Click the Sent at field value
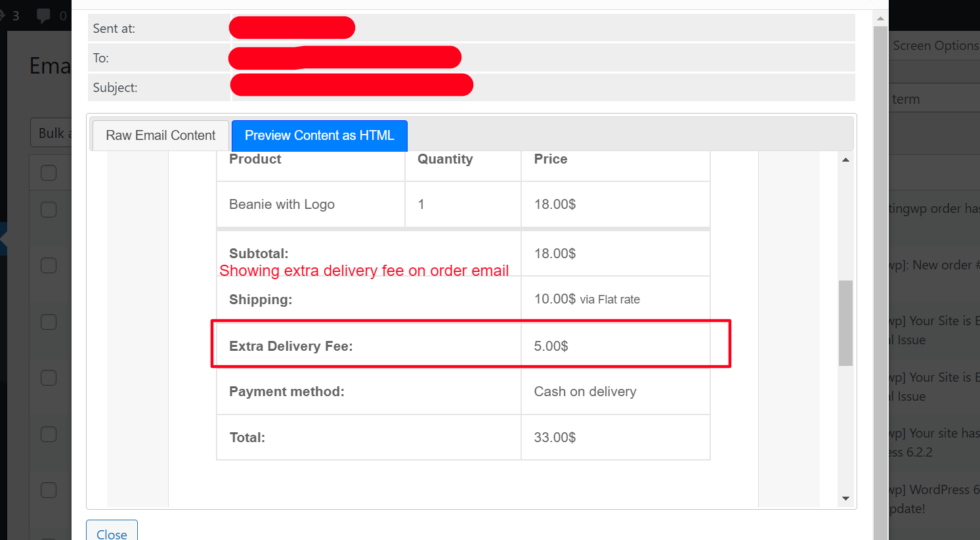This screenshot has width=980, height=540. point(291,28)
